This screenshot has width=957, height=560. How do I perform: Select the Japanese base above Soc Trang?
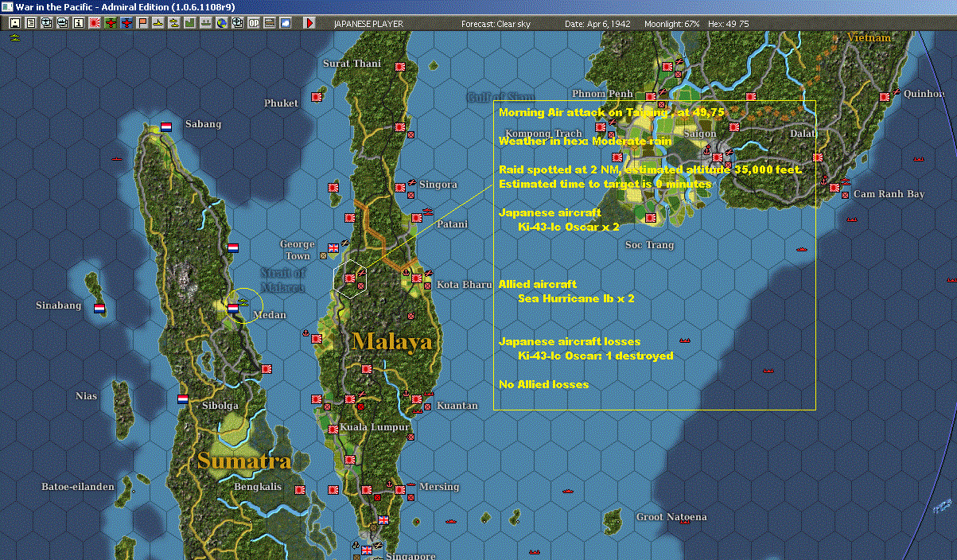coord(651,217)
